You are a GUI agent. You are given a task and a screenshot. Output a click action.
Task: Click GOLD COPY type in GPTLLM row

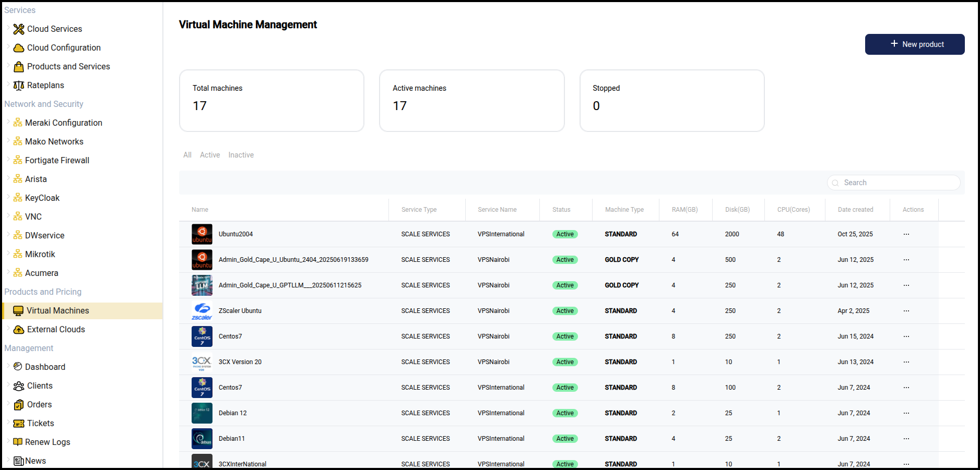click(x=622, y=285)
